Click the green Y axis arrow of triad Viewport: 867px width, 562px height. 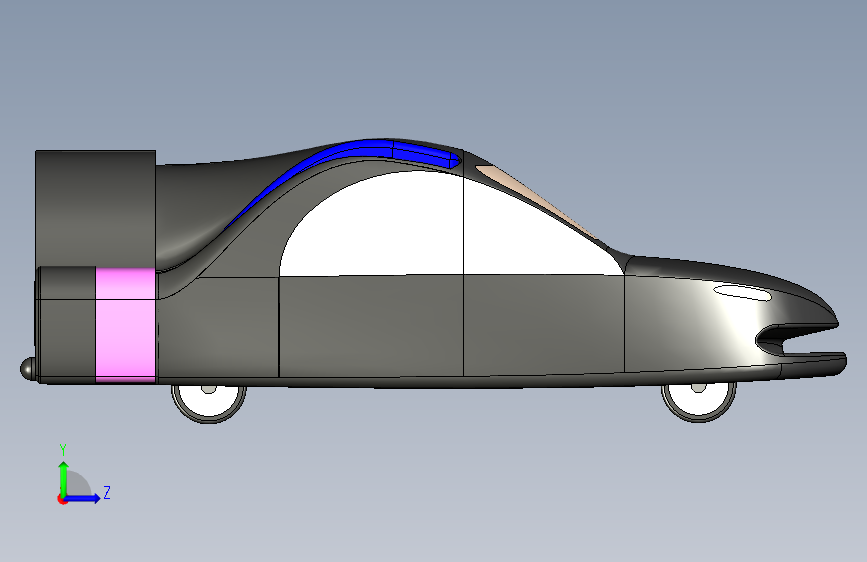[x=64, y=478]
